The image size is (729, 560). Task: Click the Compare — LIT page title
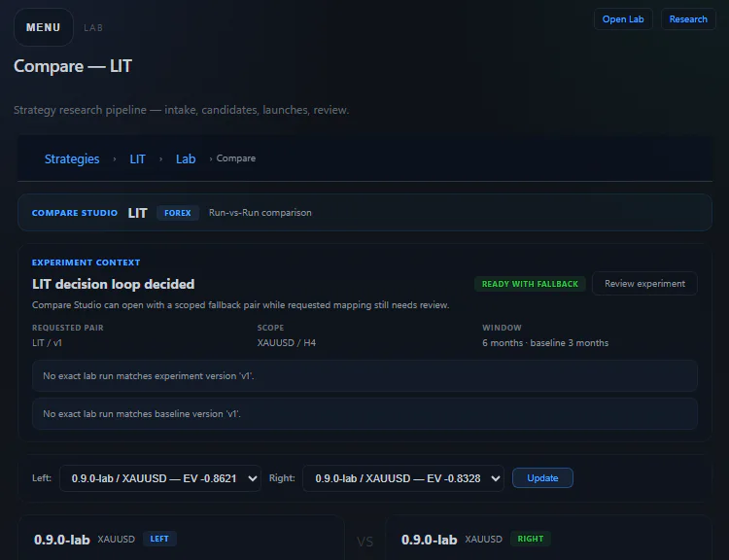pyautogui.click(x=73, y=66)
